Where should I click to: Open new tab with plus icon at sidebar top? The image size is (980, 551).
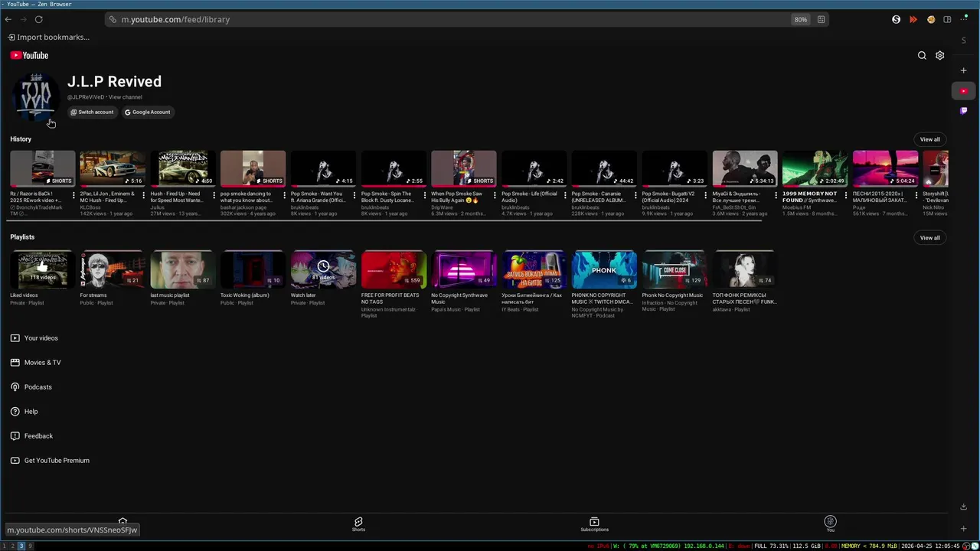964,70
